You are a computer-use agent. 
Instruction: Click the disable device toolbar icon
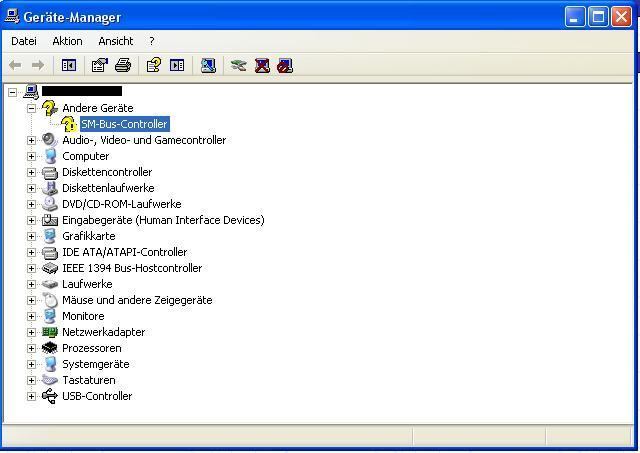285,65
